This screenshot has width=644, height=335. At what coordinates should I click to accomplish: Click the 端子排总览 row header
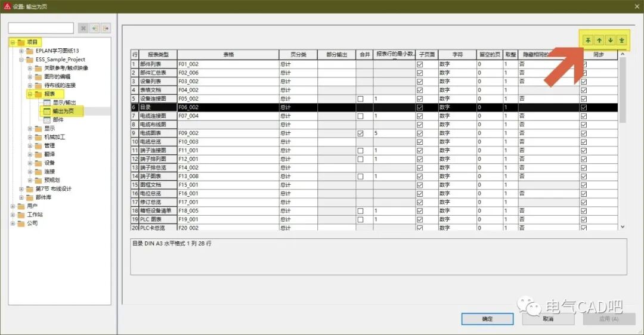click(158, 168)
